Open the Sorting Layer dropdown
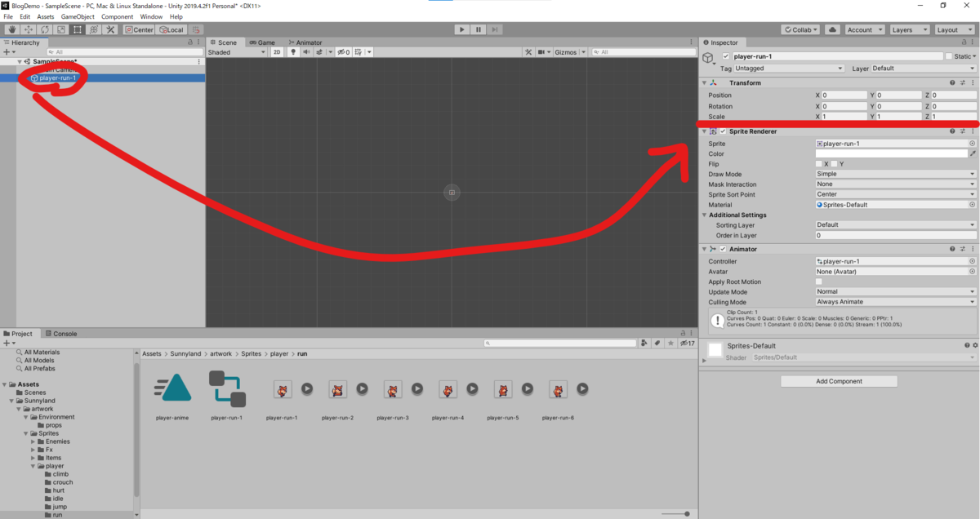 [896, 224]
